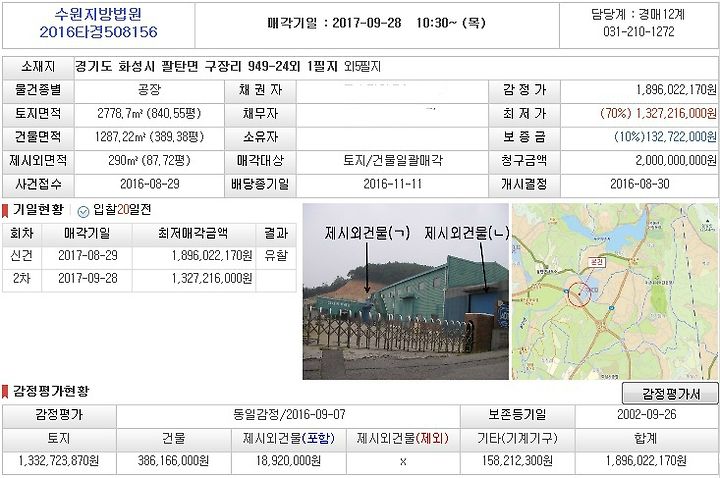
Task: Click the 회차 column header
Action: point(22,234)
